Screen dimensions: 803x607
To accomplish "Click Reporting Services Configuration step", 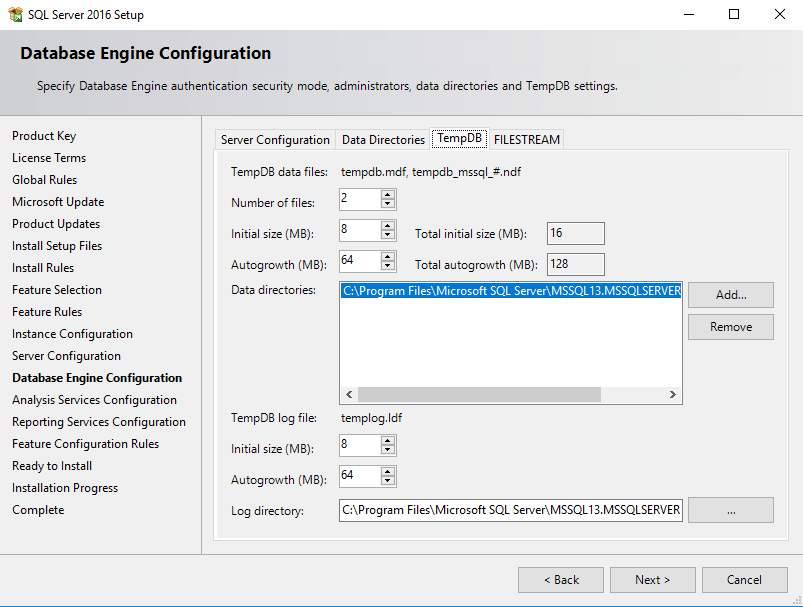I will (x=99, y=422).
